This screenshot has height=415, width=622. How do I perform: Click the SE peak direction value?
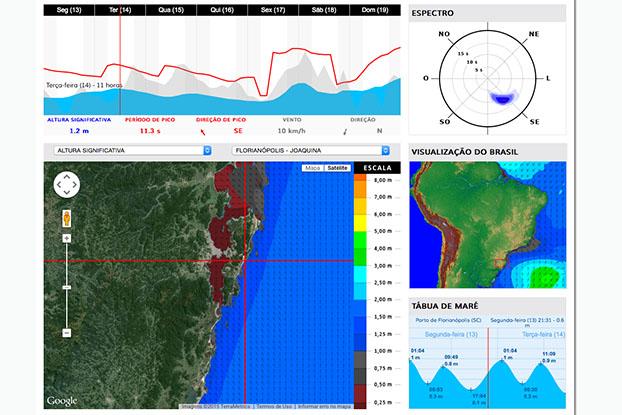238,131
